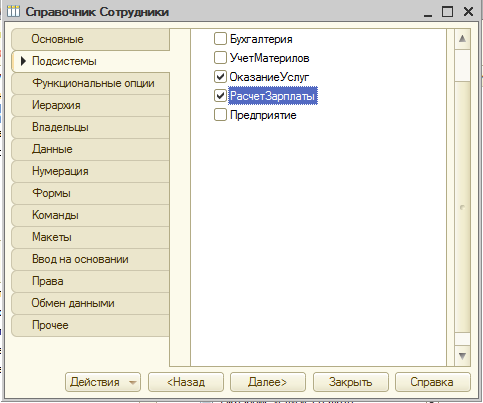Click the Далее> button

pos(268,382)
